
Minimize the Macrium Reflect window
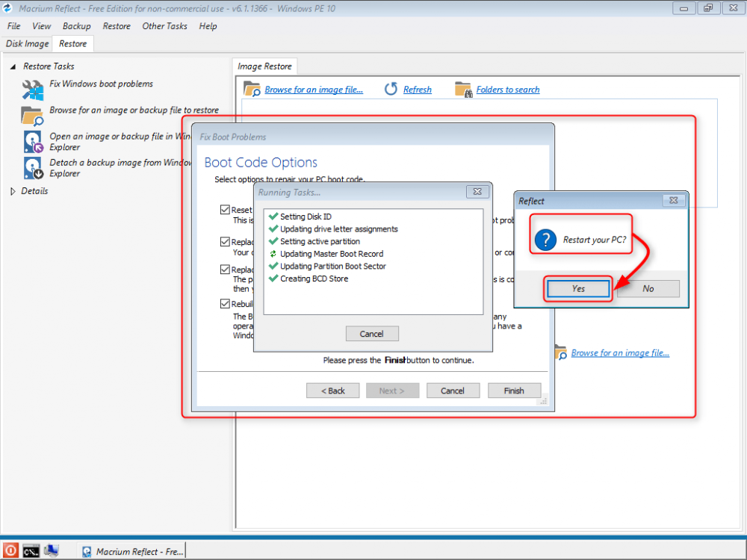(684, 8)
